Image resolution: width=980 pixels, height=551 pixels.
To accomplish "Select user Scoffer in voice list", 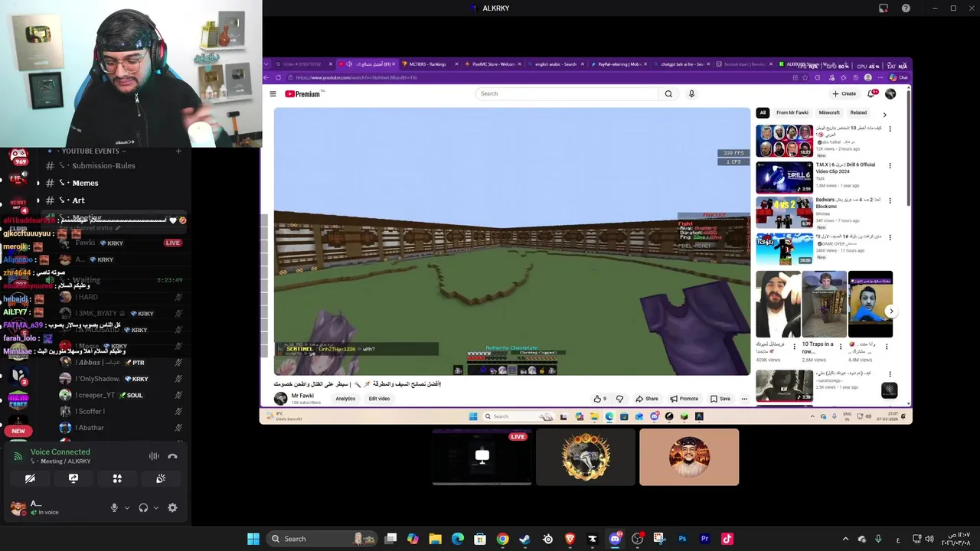I will pos(122,412).
